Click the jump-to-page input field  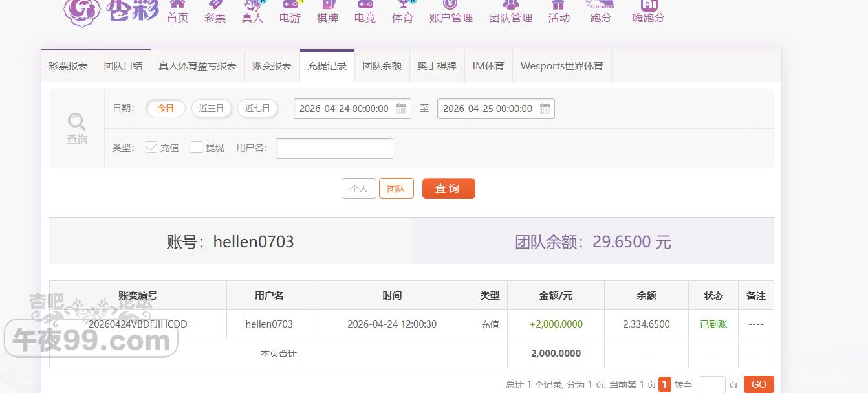point(712,385)
